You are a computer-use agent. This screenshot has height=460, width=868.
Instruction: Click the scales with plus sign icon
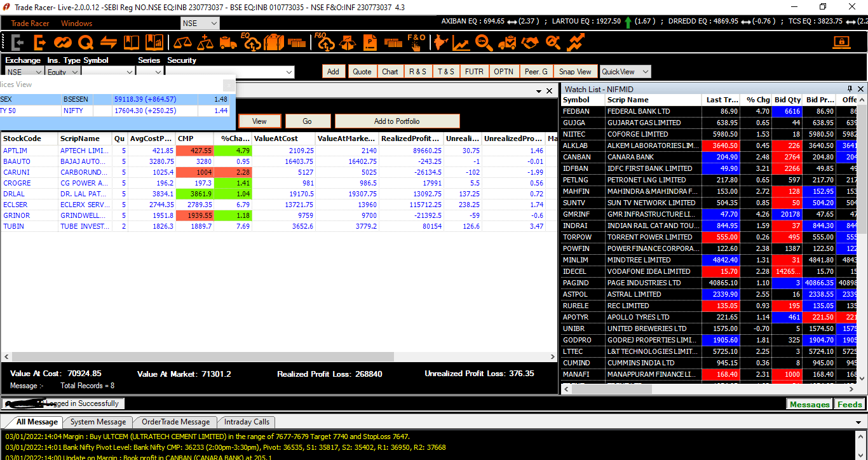point(205,43)
